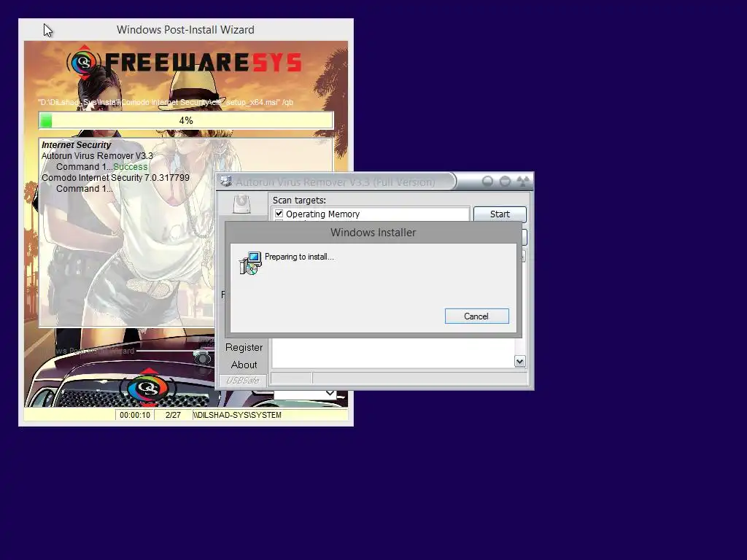Click the 'Scan targets:' label
This screenshot has height=560, width=747.
coord(299,200)
